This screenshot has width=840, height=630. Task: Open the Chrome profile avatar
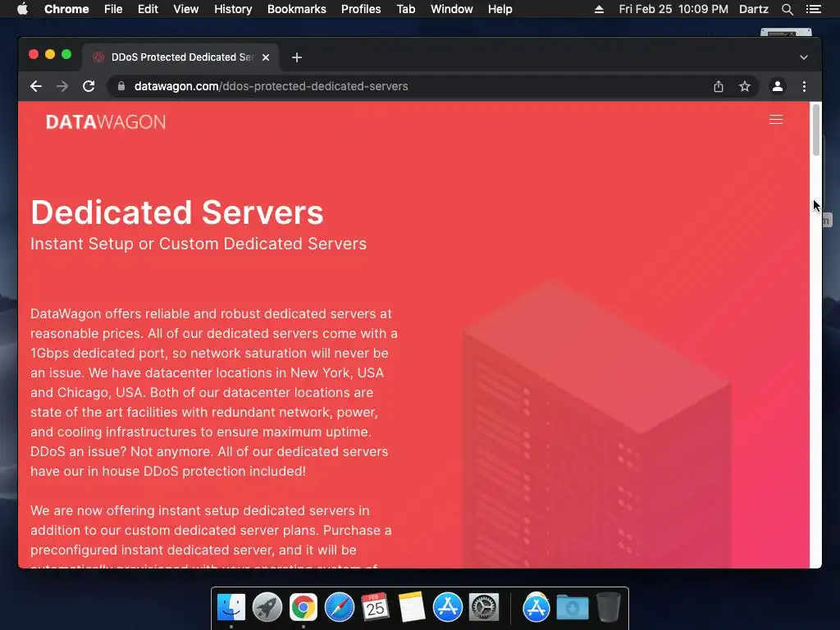click(778, 86)
